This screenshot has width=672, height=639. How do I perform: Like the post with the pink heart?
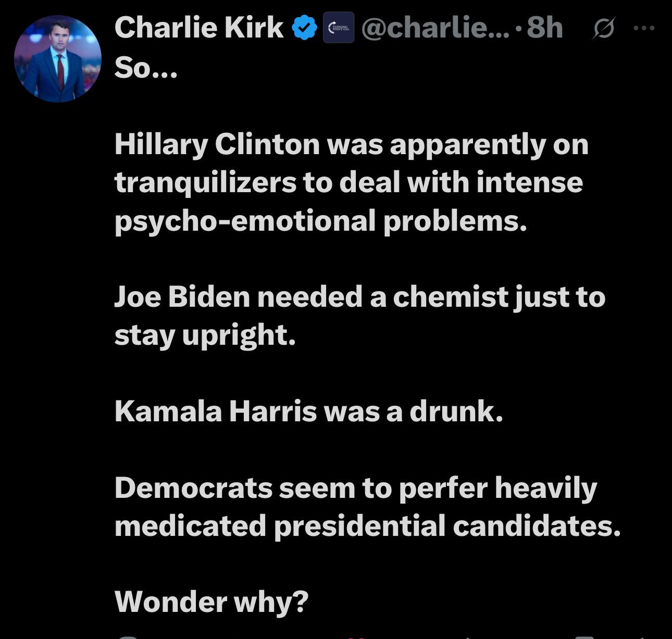(x=356, y=636)
